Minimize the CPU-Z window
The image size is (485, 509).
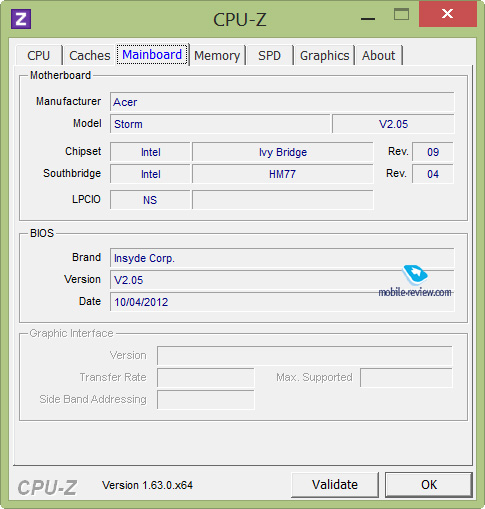click(x=368, y=19)
